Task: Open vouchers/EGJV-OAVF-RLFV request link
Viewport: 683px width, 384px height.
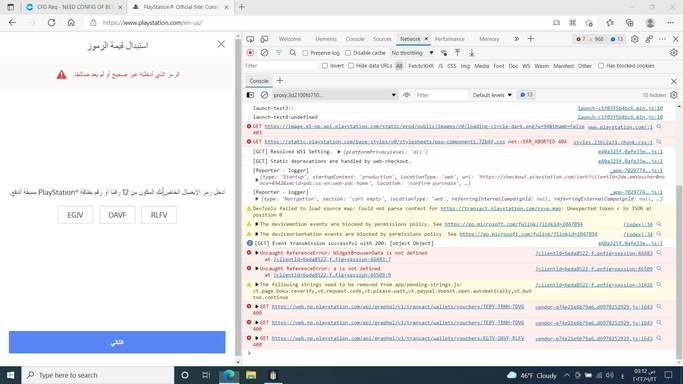Action: [398, 338]
